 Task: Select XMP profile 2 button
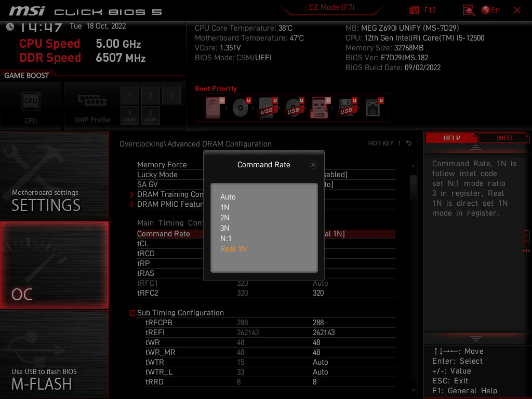(150, 95)
